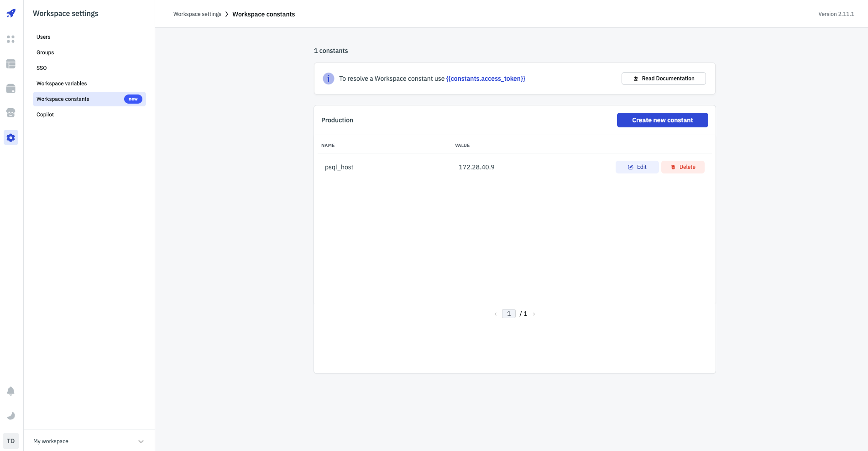Navigate to Workspace variables

coord(62,84)
